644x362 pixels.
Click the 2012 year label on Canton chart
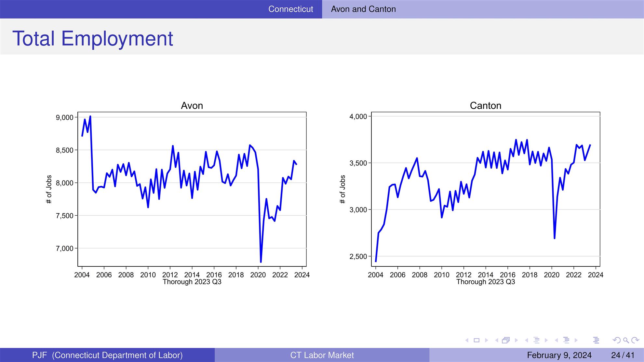(463, 275)
